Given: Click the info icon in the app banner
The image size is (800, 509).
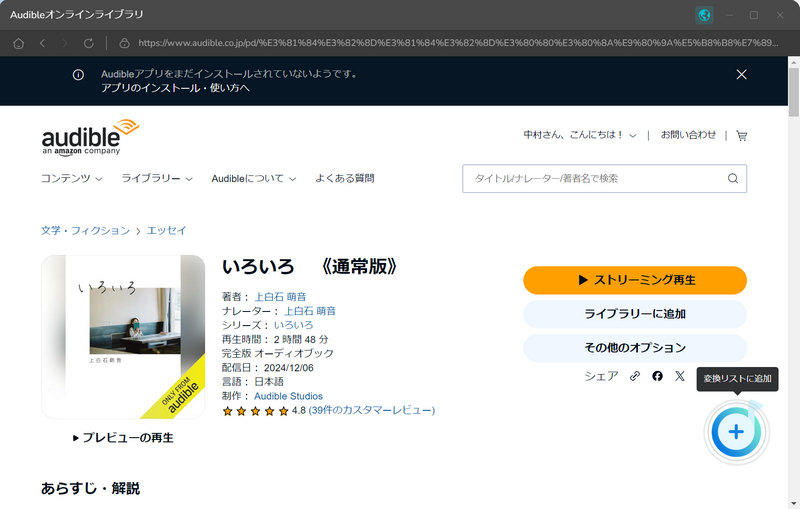Looking at the screenshot, I should [78, 75].
